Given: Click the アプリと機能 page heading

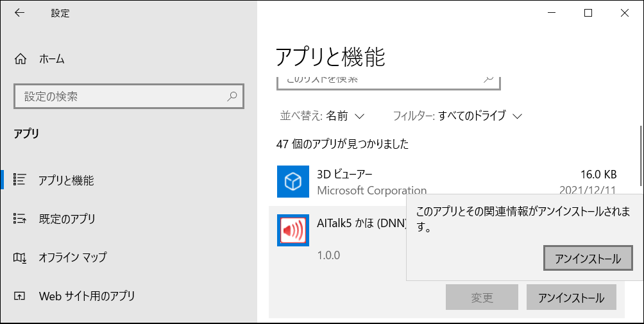Looking at the screenshot, I should pyautogui.click(x=330, y=56).
